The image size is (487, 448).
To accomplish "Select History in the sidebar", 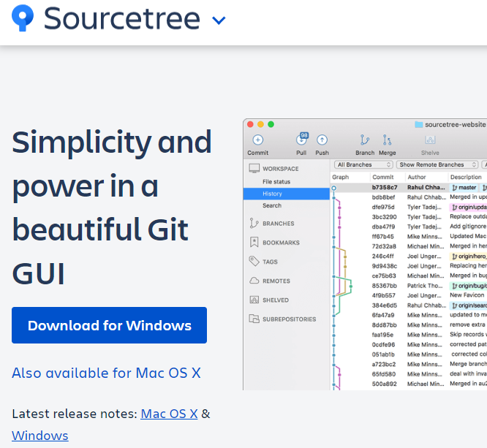I will tap(287, 194).
